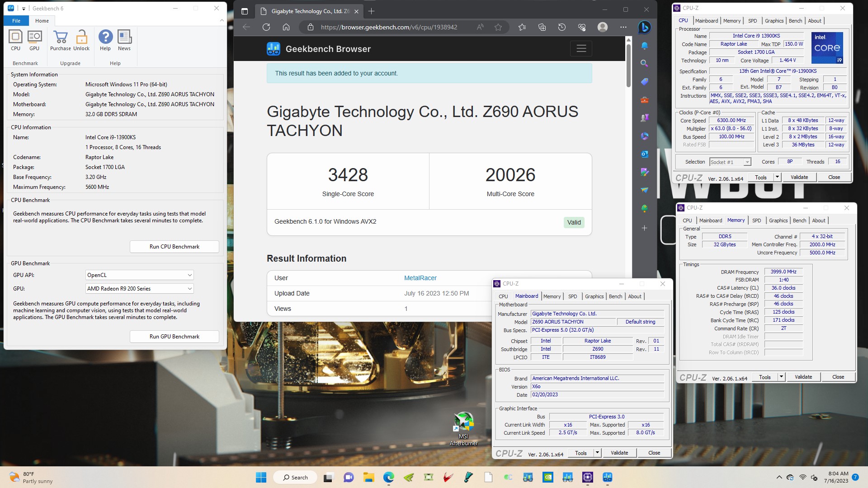Viewport: 868px width, 488px height.
Task: Collapse the Geekbench ribbon with chevron
Action: 222,21
